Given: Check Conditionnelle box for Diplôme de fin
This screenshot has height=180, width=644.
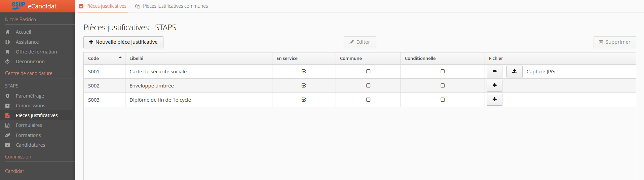Looking at the screenshot, I should point(443,100).
